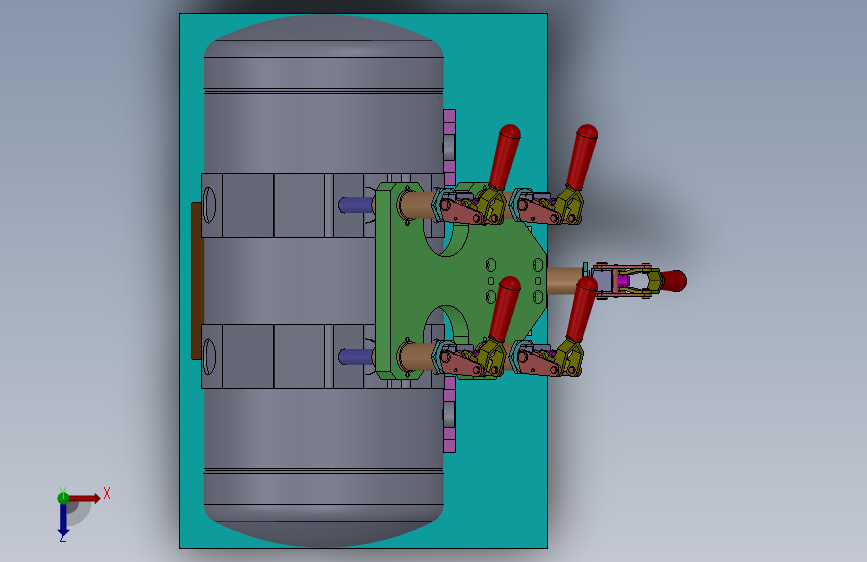Pick the horizontal push-pull clamp's red knob
This screenshot has width=867, height=562.
tap(674, 281)
